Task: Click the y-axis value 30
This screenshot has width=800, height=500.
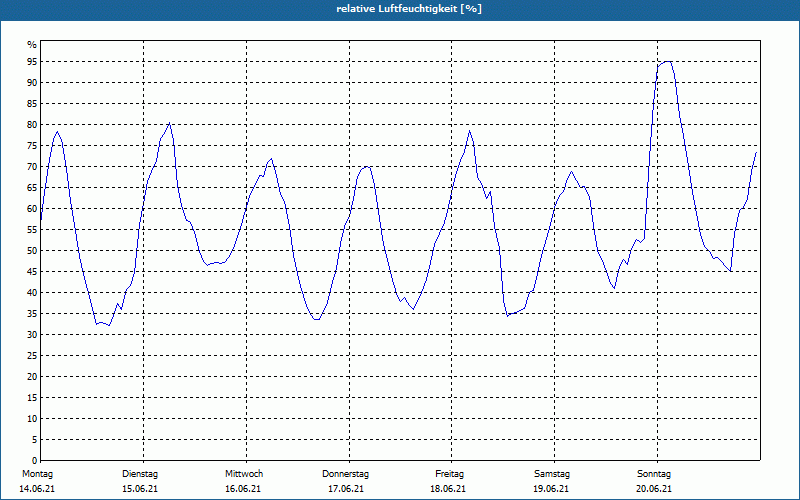Action: pos(32,335)
